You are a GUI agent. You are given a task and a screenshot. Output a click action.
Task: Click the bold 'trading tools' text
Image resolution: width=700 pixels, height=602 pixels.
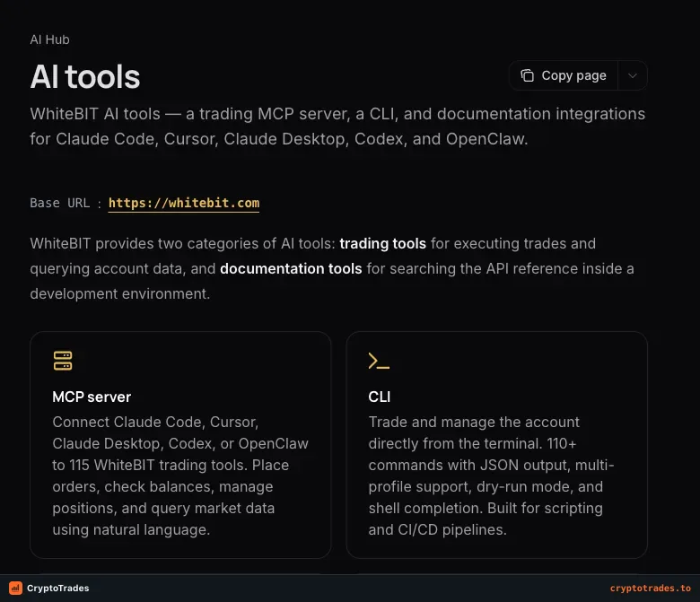[382, 244]
